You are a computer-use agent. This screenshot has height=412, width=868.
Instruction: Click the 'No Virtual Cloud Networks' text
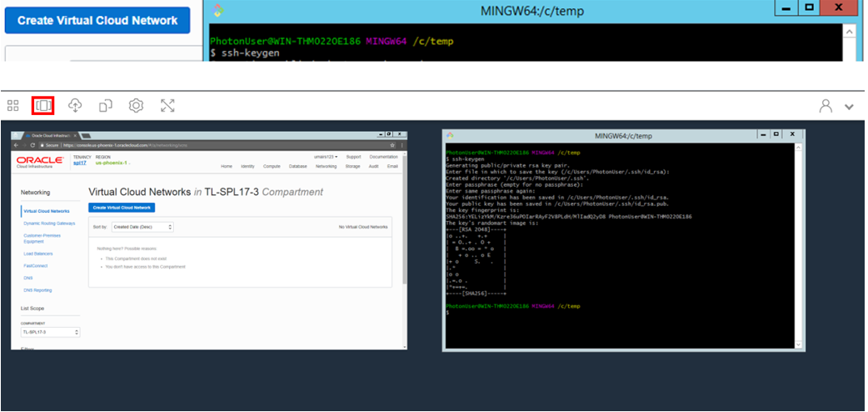[363, 227]
